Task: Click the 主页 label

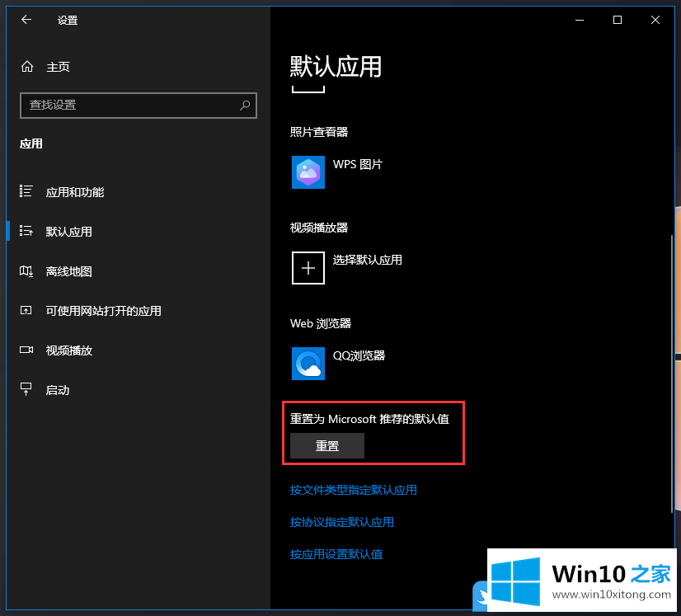Action: [59, 67]
